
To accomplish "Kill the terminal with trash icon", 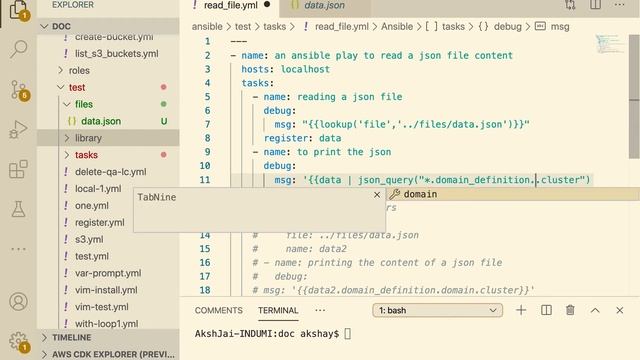I will pyautogui.click(x=570, y=310).
